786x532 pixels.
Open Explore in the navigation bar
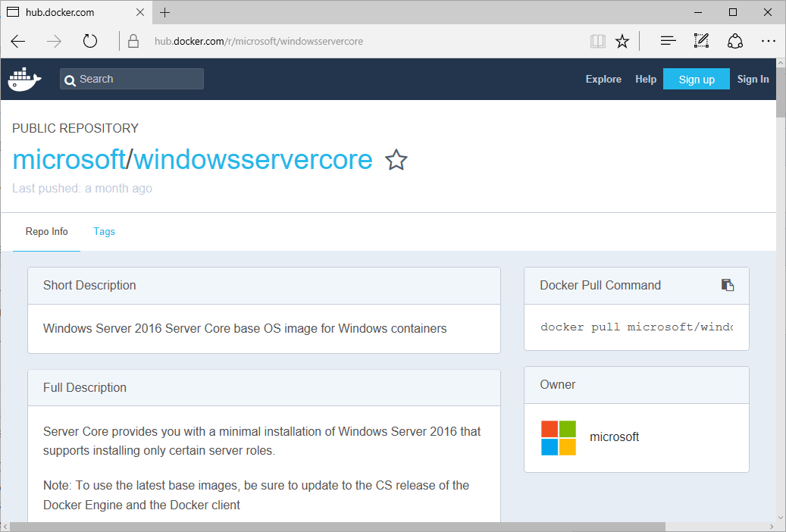pos(603,80)
